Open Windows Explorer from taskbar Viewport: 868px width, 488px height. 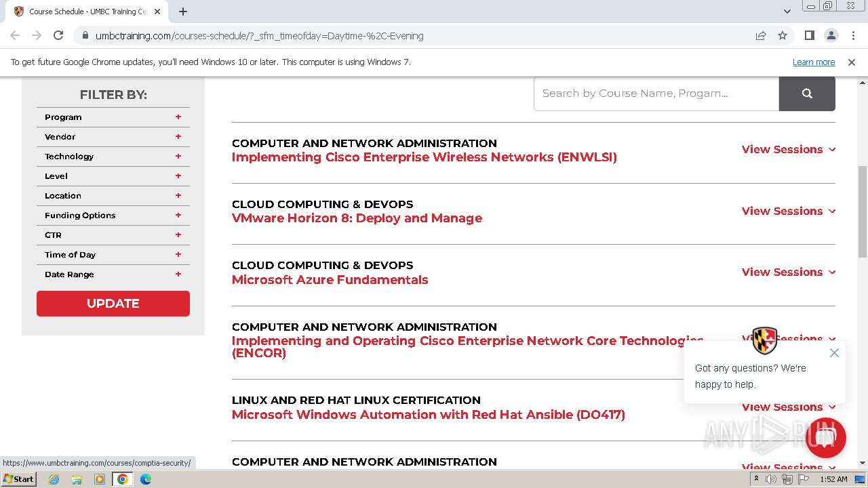(77, 479)
